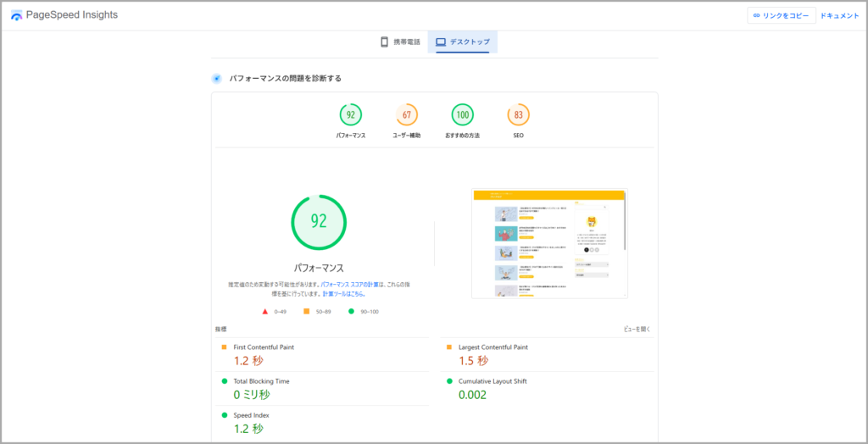Open the ドキュメント link
The width and height of the screenshot is (868, 444).
click(x=839, y=16)
